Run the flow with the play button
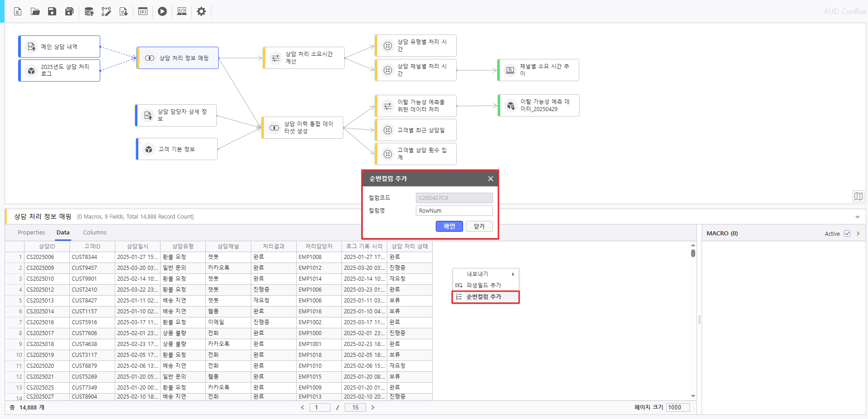The image size is (868, 419). tap(162, 11)
